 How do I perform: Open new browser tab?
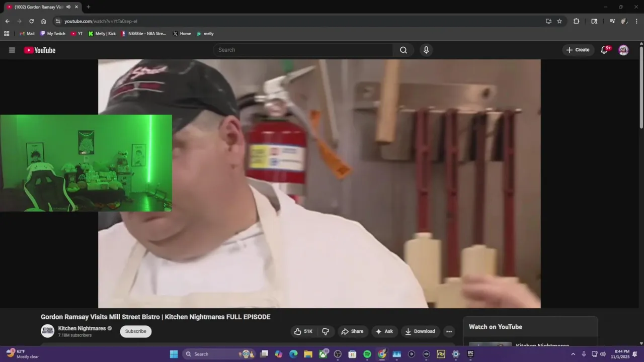pos(89,7)
